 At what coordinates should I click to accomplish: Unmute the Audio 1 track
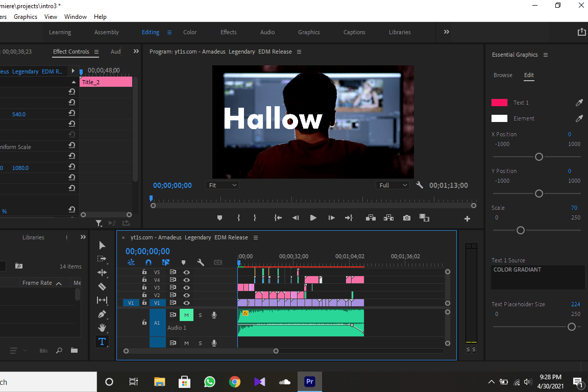tap(186, 315)
